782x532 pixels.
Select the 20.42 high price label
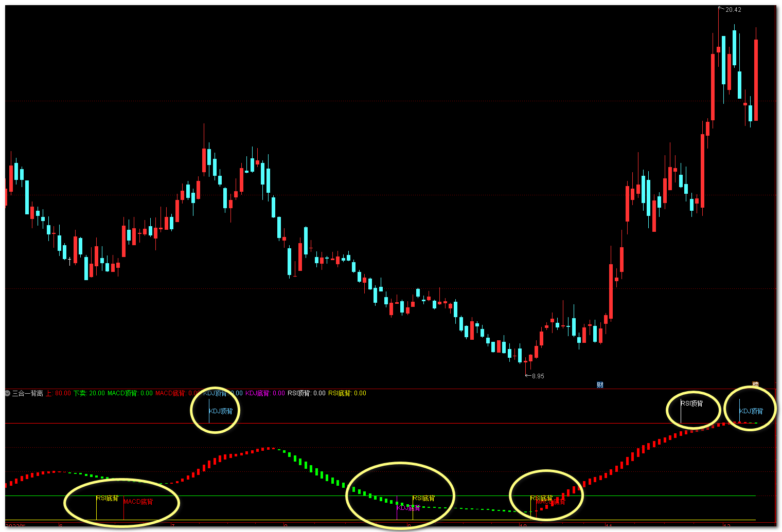(733, 10)
